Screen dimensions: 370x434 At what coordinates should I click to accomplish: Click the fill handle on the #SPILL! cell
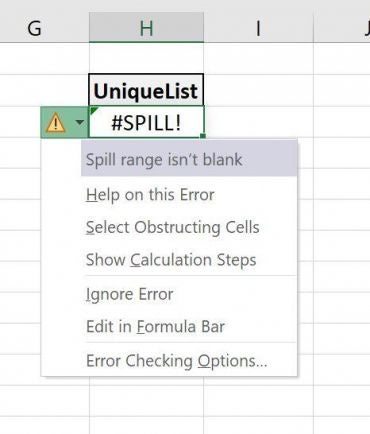click(x=203, y=136)
